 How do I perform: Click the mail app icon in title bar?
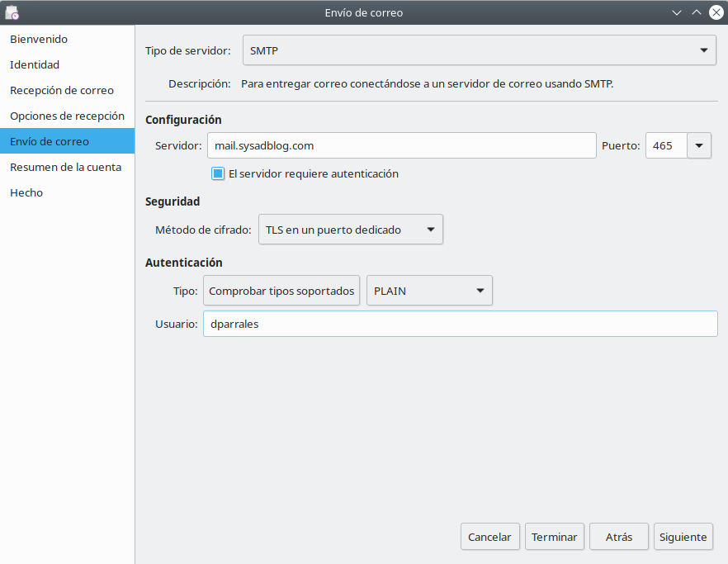[12, 12]
